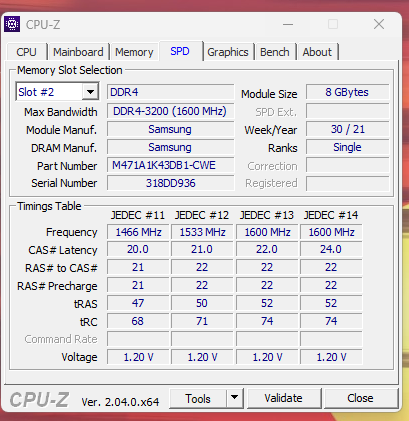Click the tRC 68 cell

pyautogui.click(x=138, y=321)
